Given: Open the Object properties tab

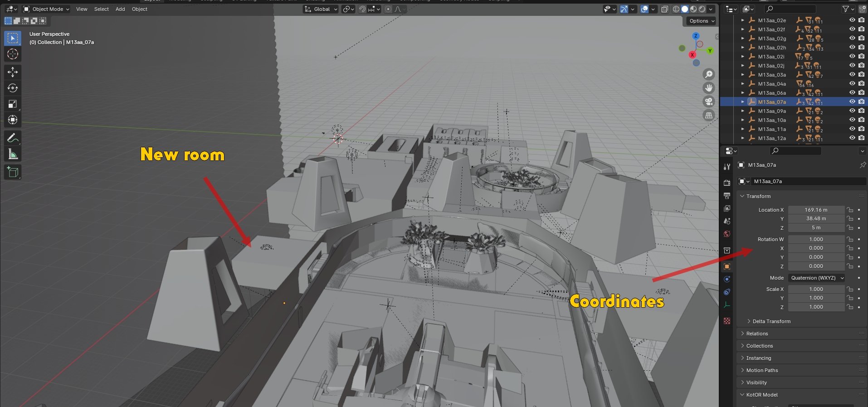Looking at the screenshot, I should click(727, 266).
